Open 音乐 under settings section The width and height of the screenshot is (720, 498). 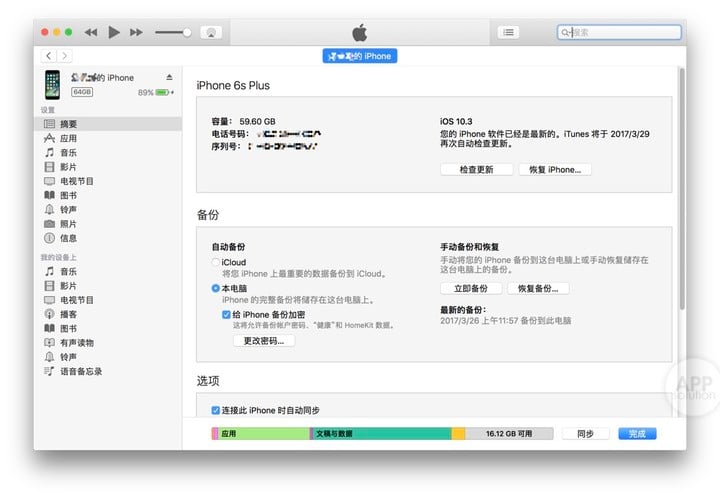click(x=108, y=152)
